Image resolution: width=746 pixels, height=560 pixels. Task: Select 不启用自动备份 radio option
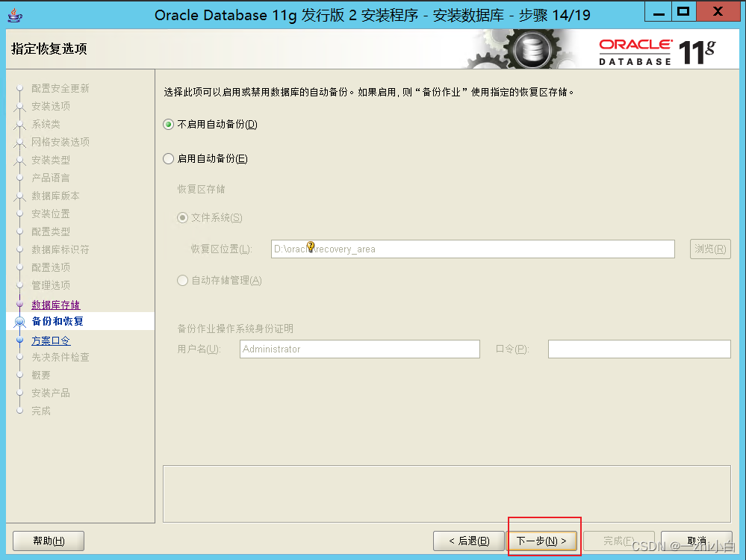[169, 125]
